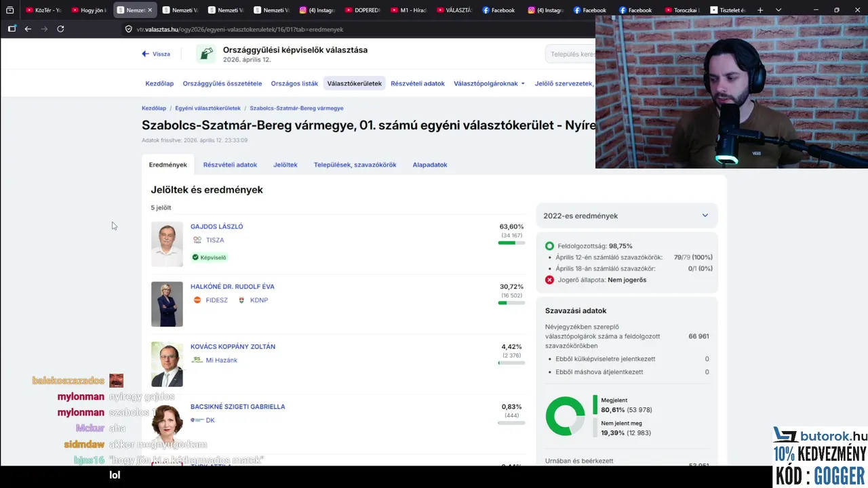
Task: Switch to the Toroczkai tab
Action: [x=682, y=10]
